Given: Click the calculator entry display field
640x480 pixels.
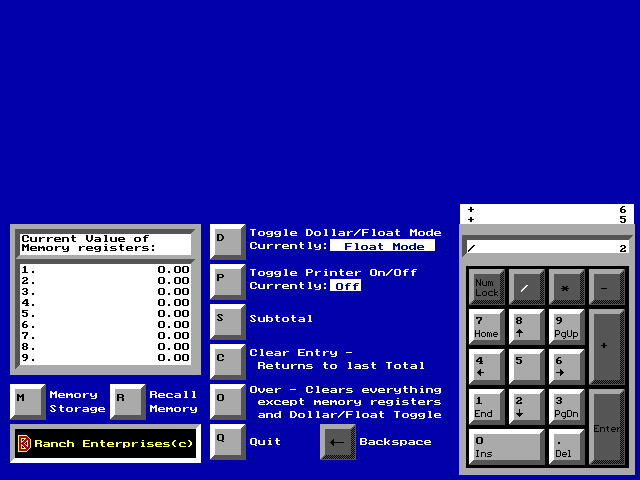Looking at the screenshot, I should click(x=546, y=247).
